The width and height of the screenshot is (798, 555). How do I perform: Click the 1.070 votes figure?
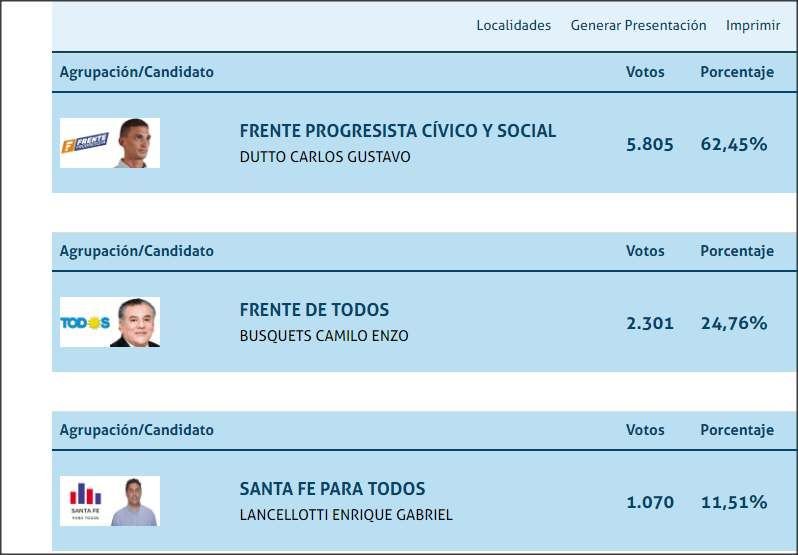pyautogui.click(x=649, y=503)
